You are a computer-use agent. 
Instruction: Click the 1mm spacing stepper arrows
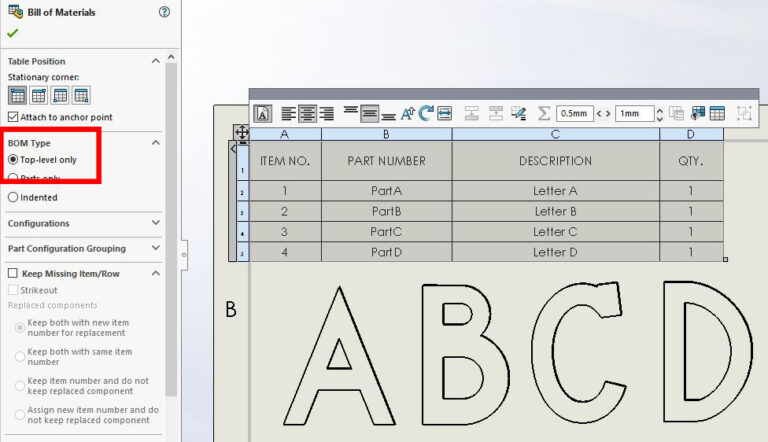tap(659, 114)
